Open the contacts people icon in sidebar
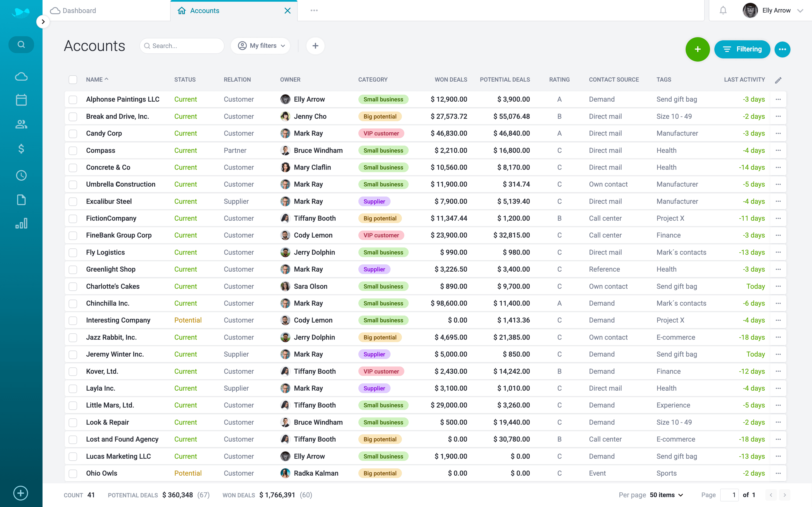Image resolution: width=812 pixels, height=507 pixels. tap(21, 124)
